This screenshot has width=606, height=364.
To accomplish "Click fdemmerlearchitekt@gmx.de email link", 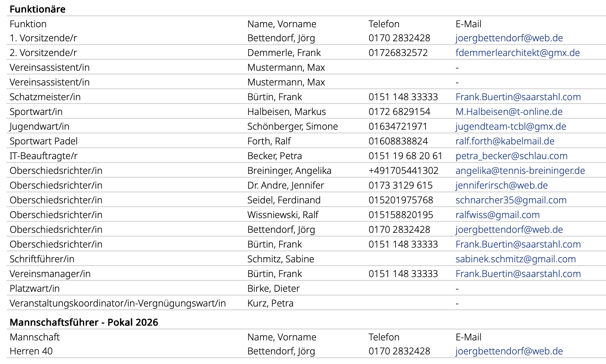I will [x=518, y=53].
